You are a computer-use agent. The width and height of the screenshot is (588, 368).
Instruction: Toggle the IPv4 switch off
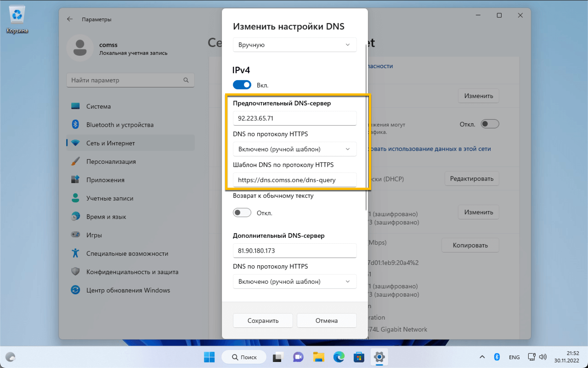(242, 85)
